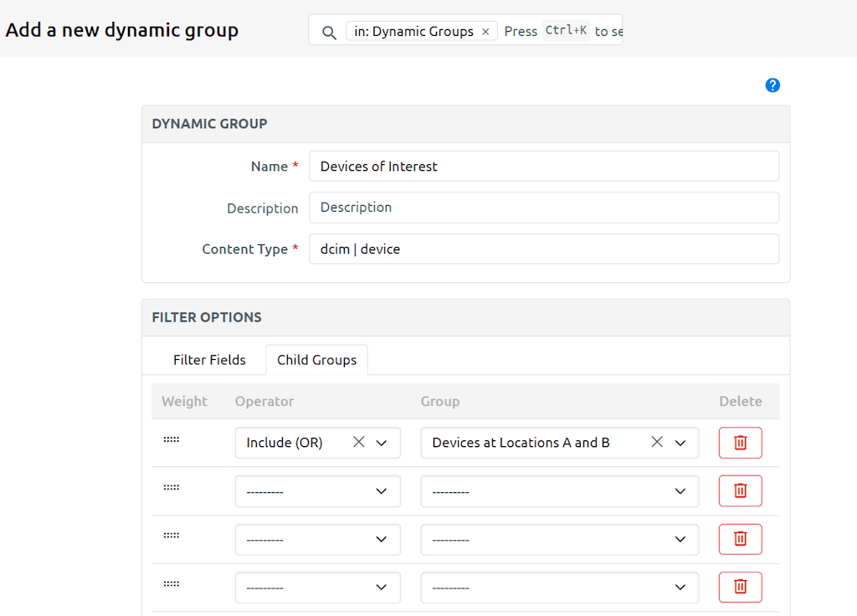
Task: Click the Content Type field showing 'dcim | device'
Action: pos(544,249)
